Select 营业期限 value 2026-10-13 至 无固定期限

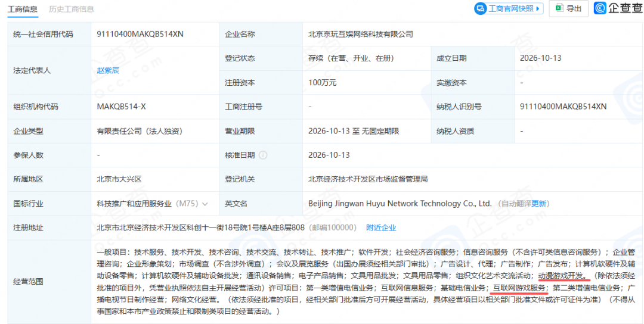click(354, 131)
